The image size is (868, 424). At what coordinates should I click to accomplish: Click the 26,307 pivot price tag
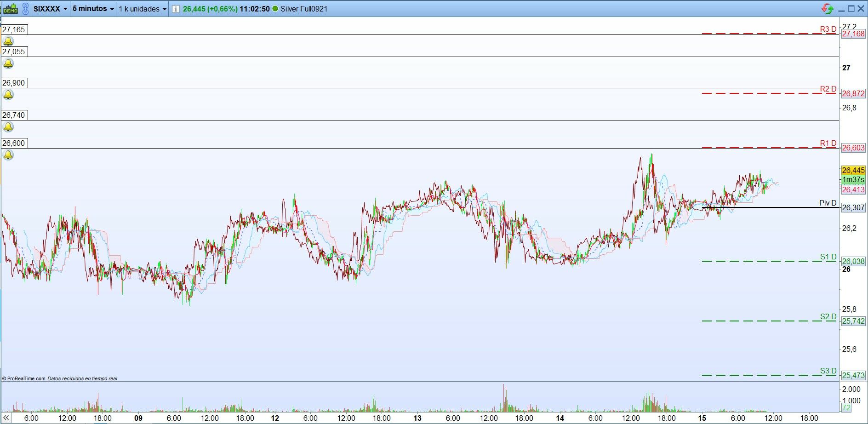pyautogui.click(x=853, y=207)
